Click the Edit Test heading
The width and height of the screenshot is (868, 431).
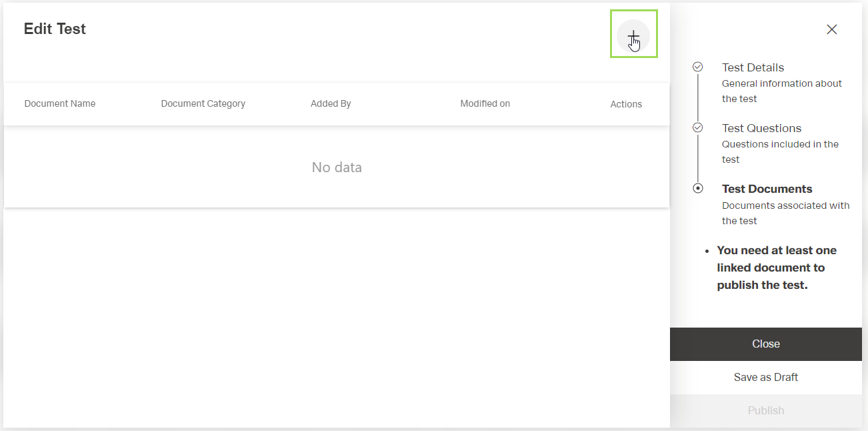(x=55, y=29)
